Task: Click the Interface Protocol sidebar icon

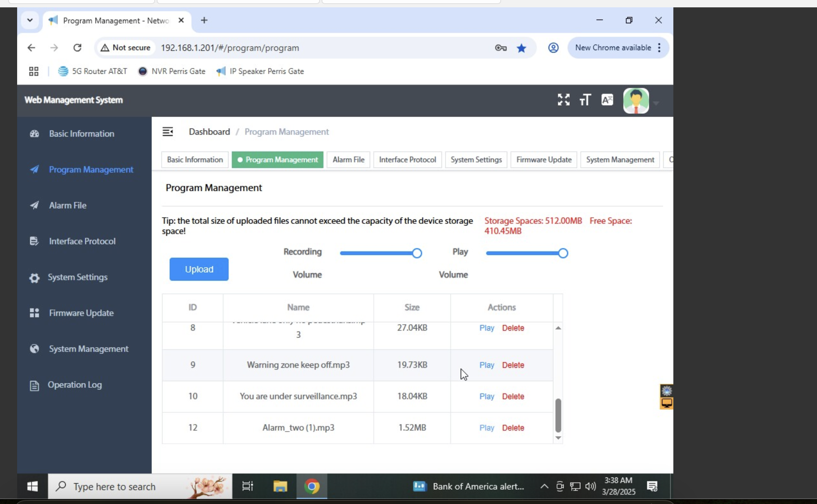Action: pyautogui.click(x=34, y=241)
